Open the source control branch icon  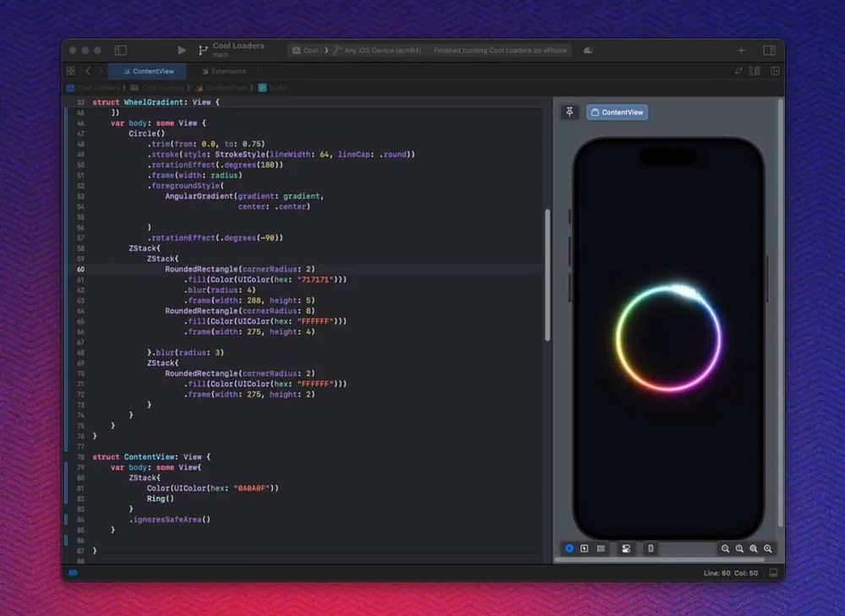[x=203, y=50]
